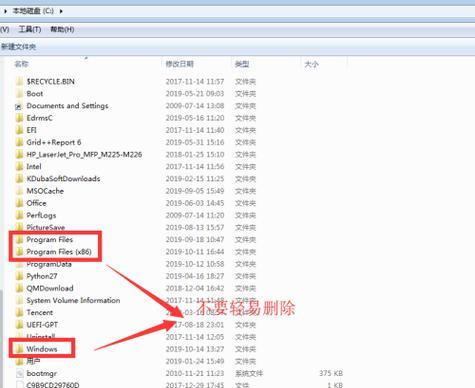Select the ProgramData folder name
This screenshot has height=388, width=475.
pos(49,264)
